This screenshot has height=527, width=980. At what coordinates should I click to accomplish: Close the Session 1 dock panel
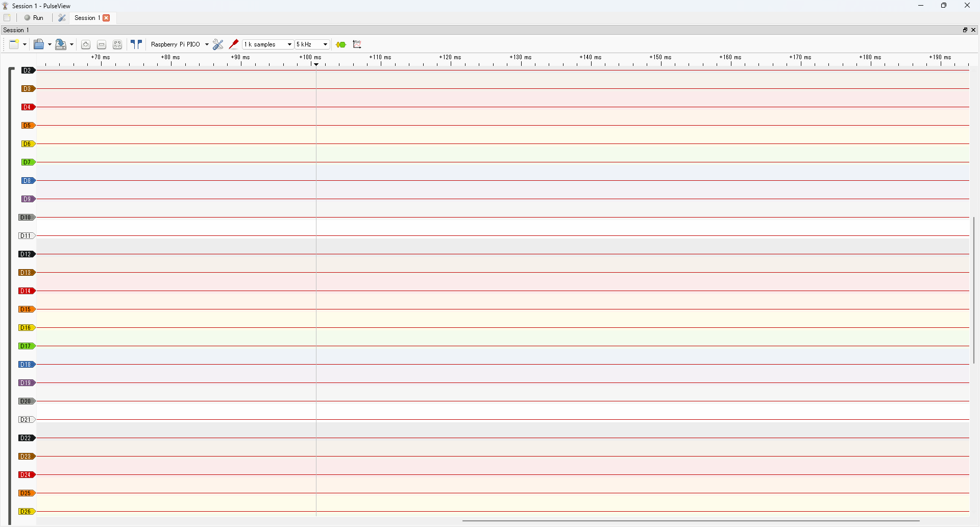tap(973, 30)
